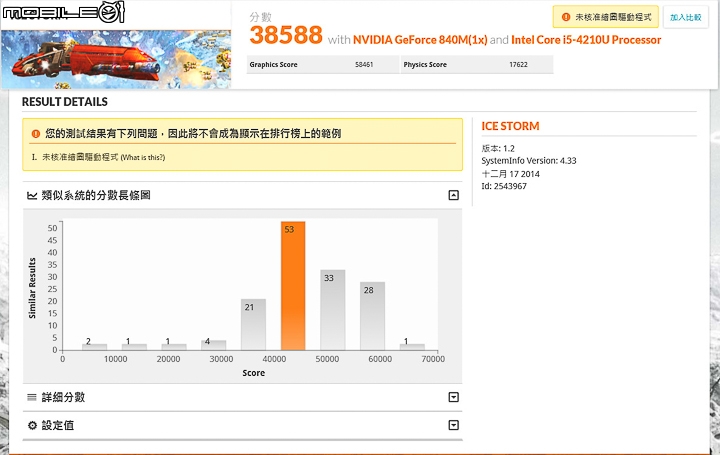Viewport: 720px width, 455px height.
Task: Click the Ice Storm spaceship thumbnail
Action: (x=116, y=59)
